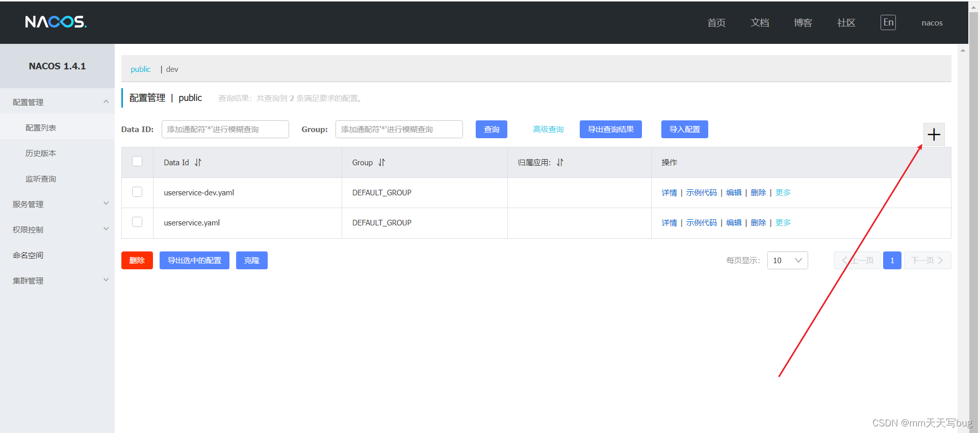Focus the Group search field
This screenshot has width=980, height=433.
(x=399, y=129)
